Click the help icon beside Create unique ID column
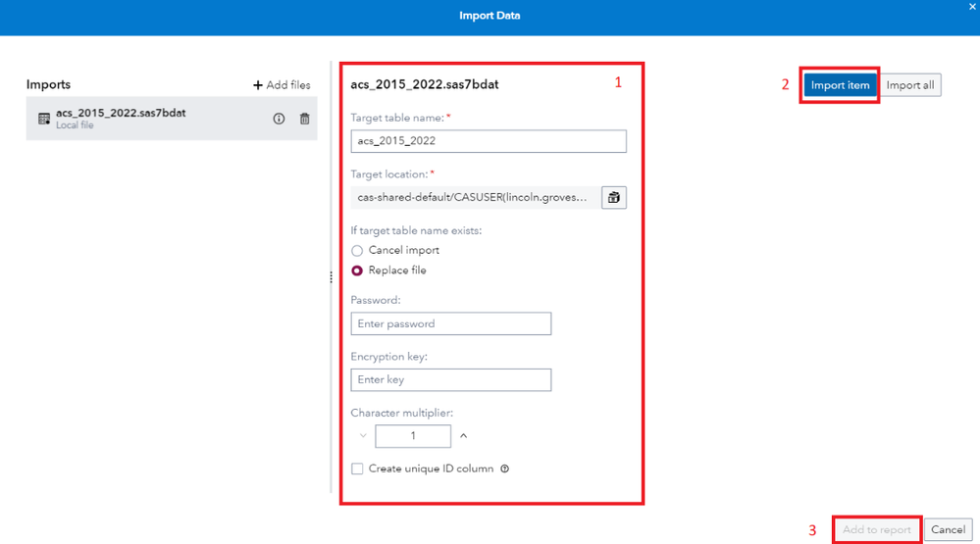This screenshot has height=544, width=980. 504,469
